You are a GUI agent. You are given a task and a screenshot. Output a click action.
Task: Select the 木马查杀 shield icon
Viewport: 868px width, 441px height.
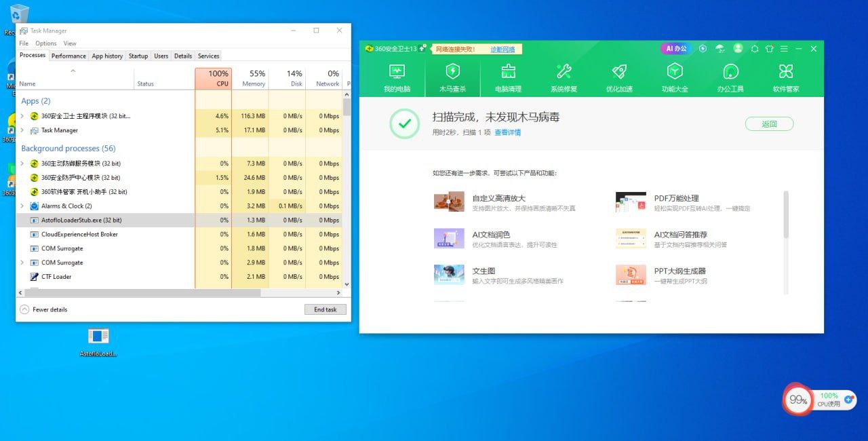(452, 71)
